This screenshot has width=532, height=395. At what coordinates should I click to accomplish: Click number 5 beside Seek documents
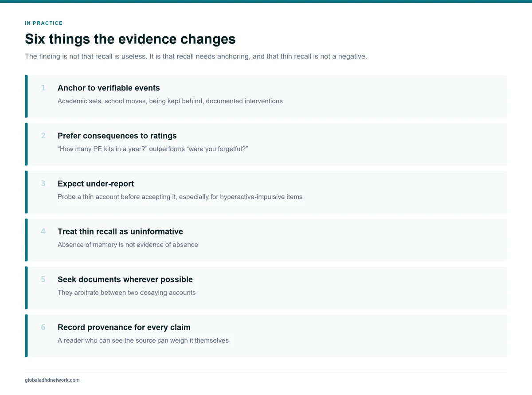tap(43, 279)
